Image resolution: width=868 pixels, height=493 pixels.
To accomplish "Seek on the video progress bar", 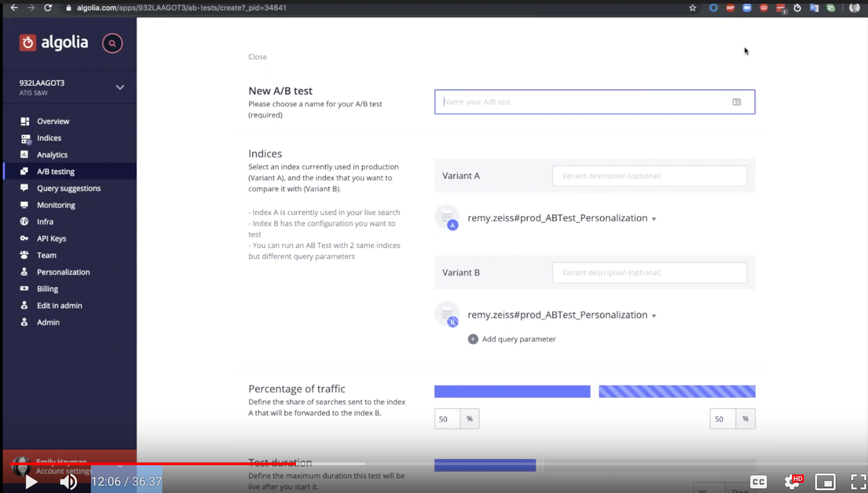I will click(x=434, y=464).
